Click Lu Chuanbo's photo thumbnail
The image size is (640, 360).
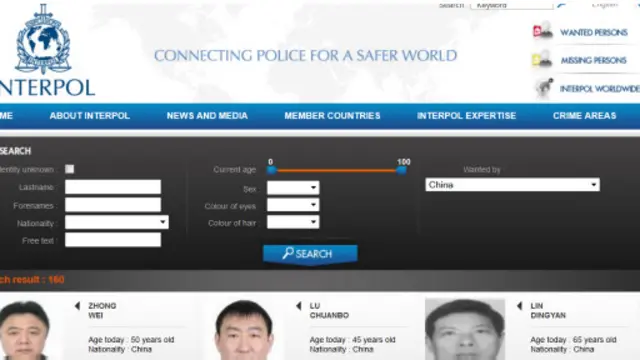244,330
